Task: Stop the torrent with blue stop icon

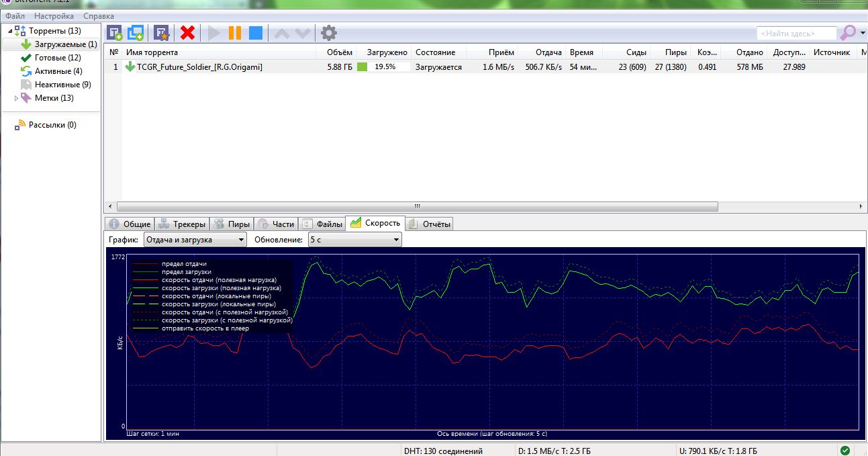Action: point(256,32)
